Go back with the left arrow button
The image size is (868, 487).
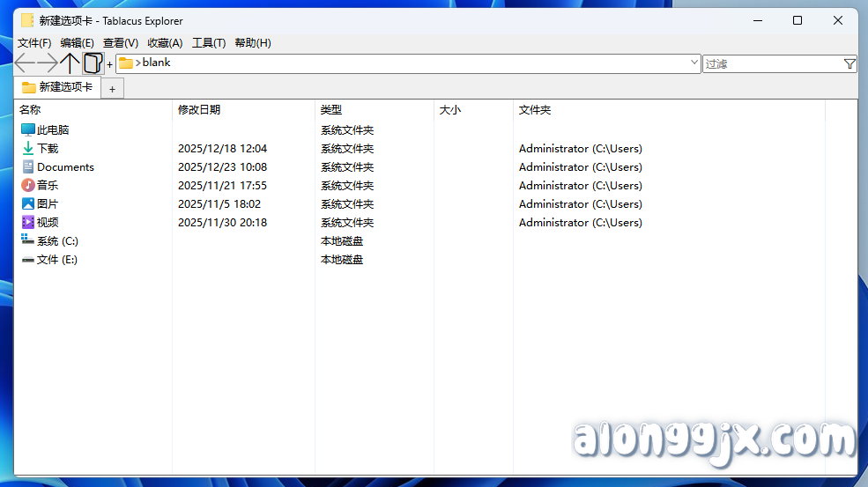pos(25,63)
